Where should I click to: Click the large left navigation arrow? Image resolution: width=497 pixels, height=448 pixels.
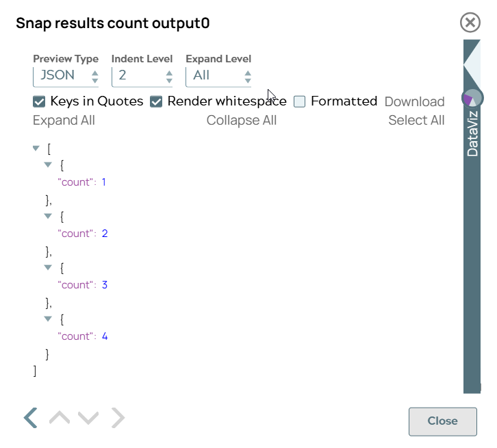point(30,417)
